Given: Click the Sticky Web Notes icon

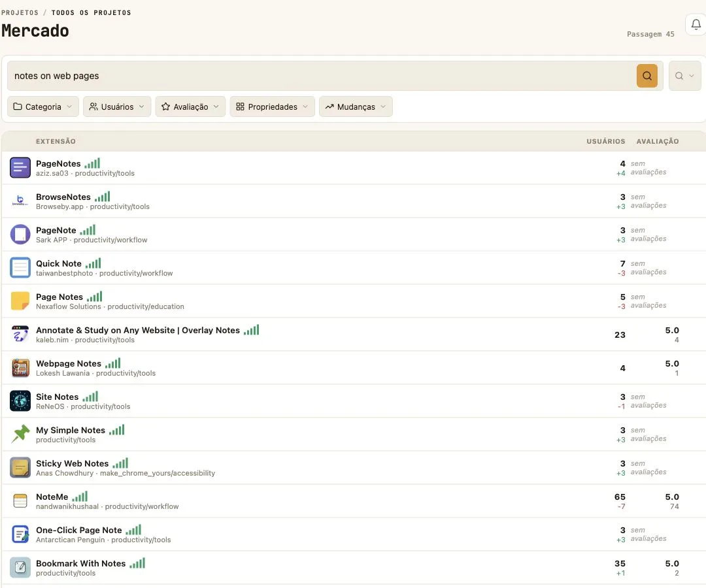Looking at the screenshot, I should click(20, 467).
